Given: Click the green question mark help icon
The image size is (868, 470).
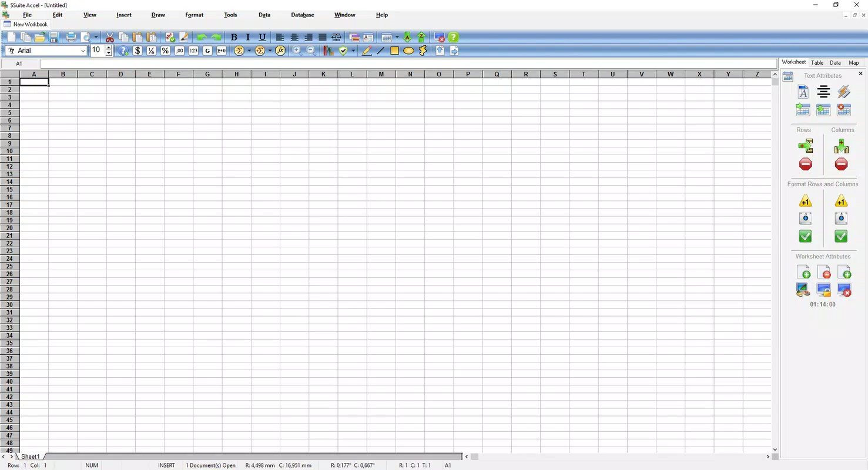Looking at the screenshot, I should tap(453, 37).
